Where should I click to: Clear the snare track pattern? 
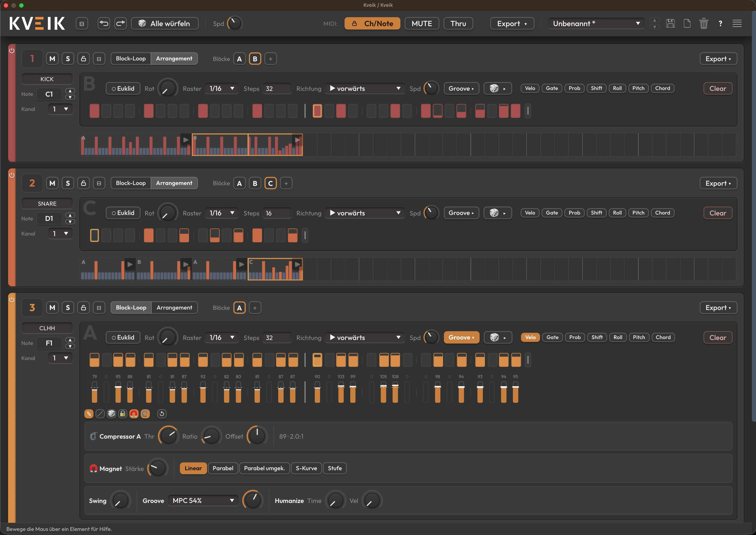(718, 213)
